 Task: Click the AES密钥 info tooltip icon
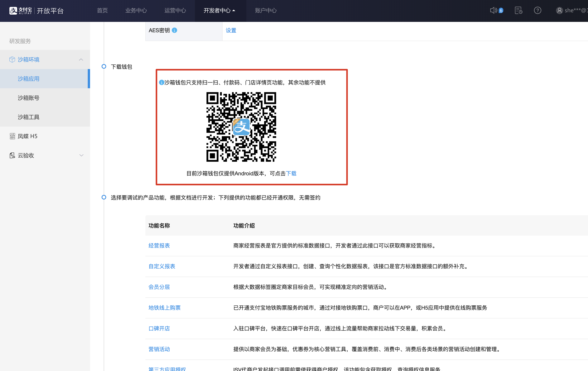tap(174, 30)
